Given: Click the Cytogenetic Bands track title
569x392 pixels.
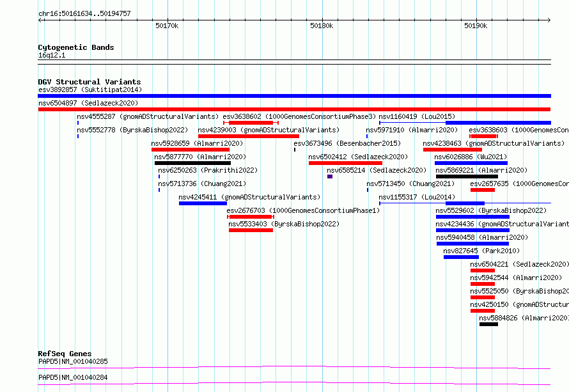Looking at the screenshot, I should point(76,47).
